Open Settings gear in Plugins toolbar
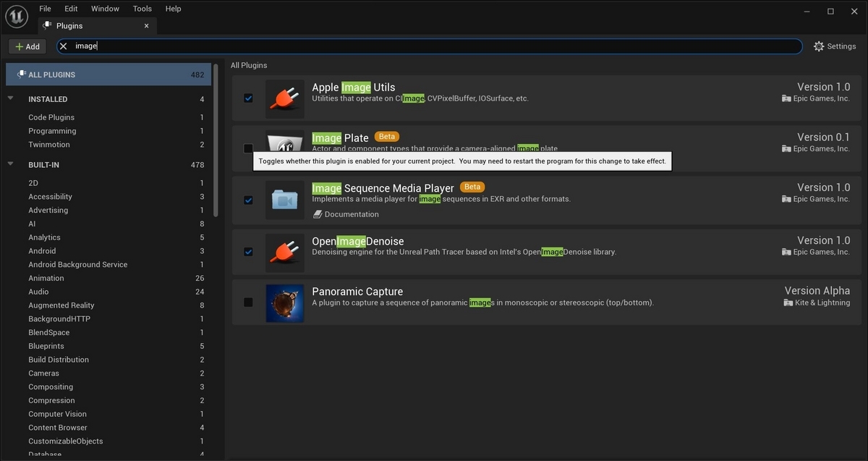The image size is (868, 461). (x=819, y=46)
